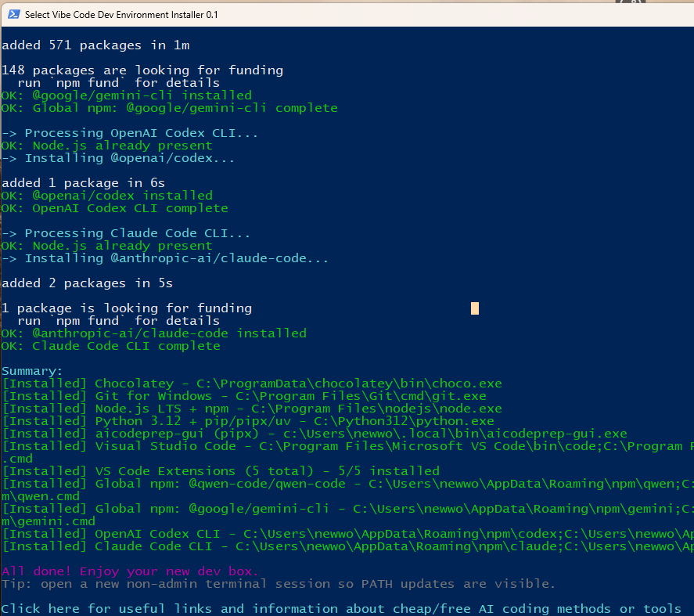Click 'OK: @google/gemini-cli installed' line
The image size is (694, 616).
click(127, 95)
